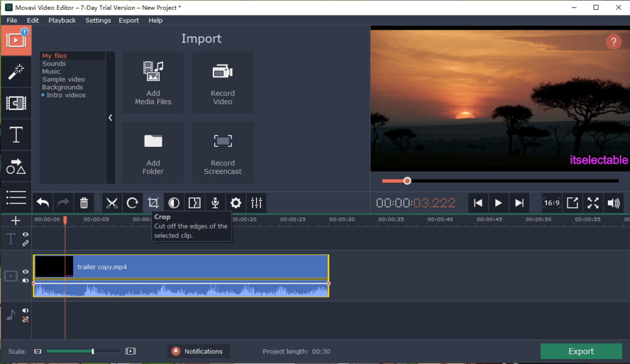Open the 16:9 aspect ratio dropdown

coord(552,203)
